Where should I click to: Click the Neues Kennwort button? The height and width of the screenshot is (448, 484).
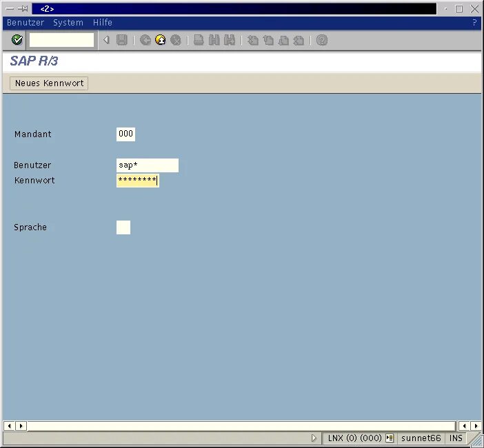[49, 83]
